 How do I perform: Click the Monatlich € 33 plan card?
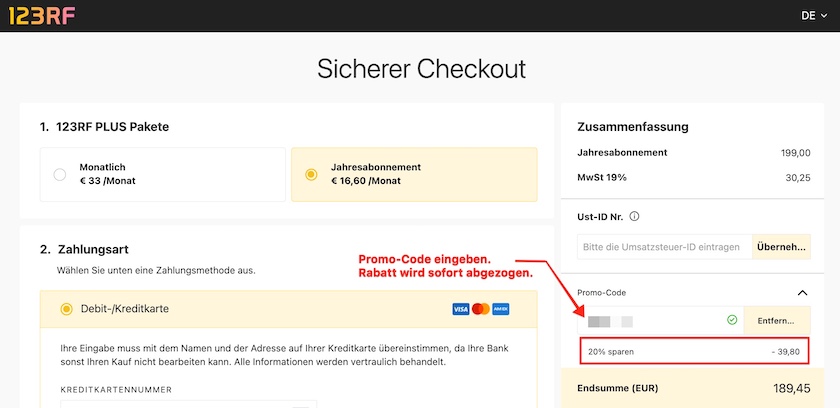coord(162,174)
